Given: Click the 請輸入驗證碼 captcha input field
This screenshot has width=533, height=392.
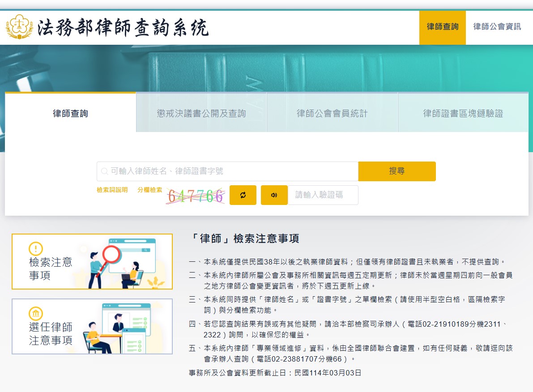Looking at the screenshot, I should 323,195.
